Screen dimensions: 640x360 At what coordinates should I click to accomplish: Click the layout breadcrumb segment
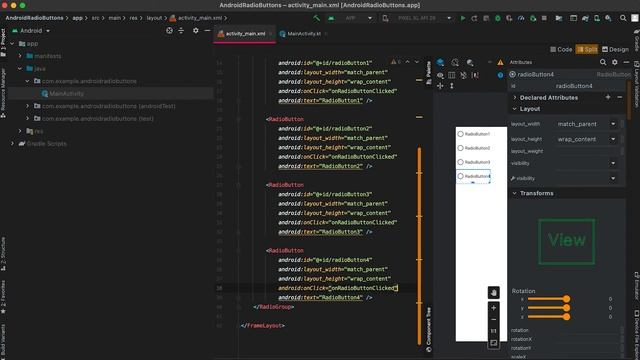[x=154, y=18]
